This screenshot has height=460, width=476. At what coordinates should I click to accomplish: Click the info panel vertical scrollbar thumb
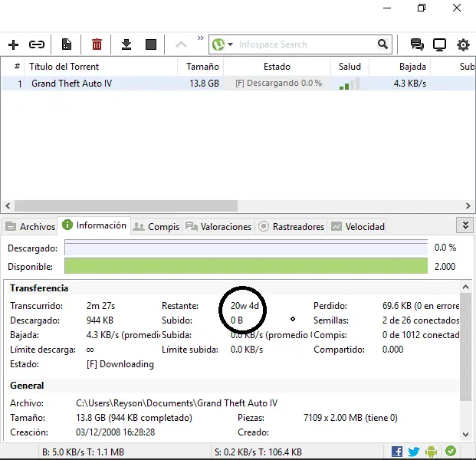[x=465, y=347]
